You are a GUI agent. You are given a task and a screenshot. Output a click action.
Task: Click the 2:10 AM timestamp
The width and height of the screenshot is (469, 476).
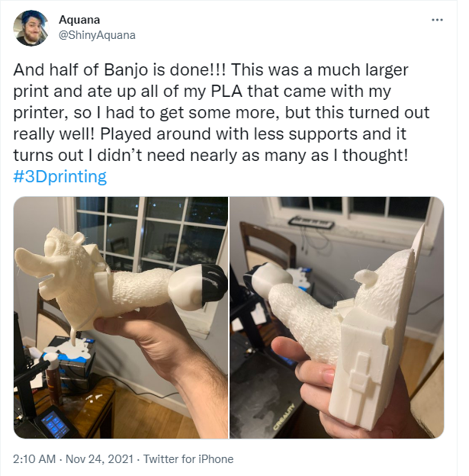34,459
